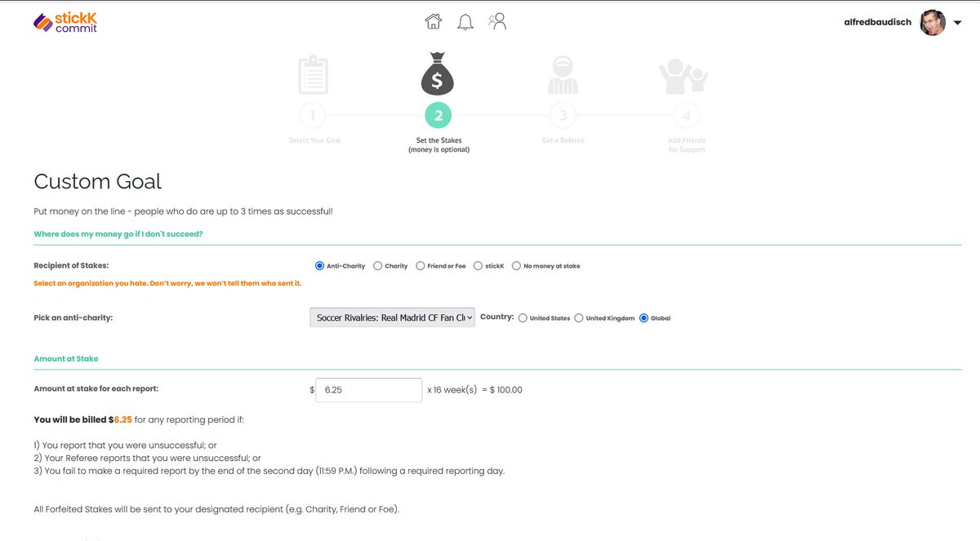Image resolution: width=980 pixels, height=541 pixels.
Task: Click 'Add Friends for Support' label
Action: click(686, 145)
